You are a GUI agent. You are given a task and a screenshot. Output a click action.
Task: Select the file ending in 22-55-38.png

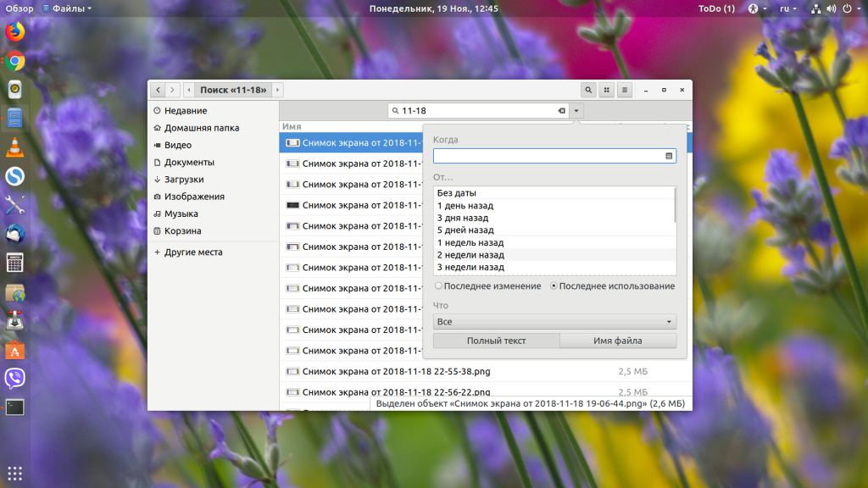[x=486, y=371]
